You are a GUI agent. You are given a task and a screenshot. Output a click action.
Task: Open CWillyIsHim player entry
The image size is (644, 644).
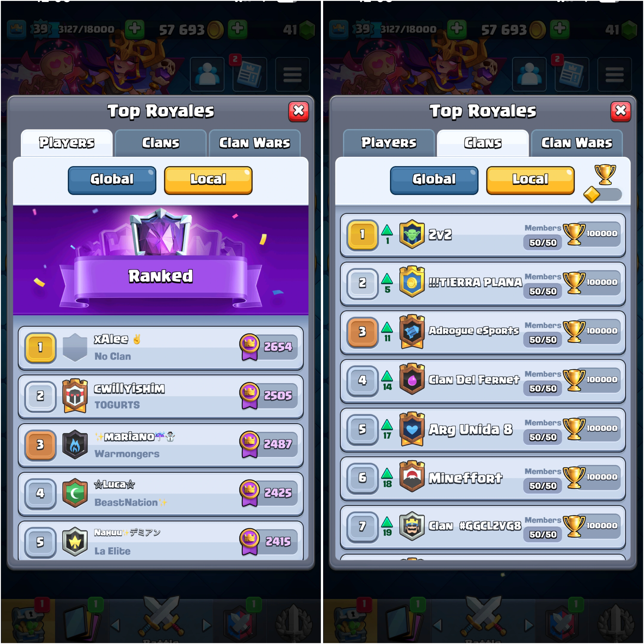click(x=161, y=397)
